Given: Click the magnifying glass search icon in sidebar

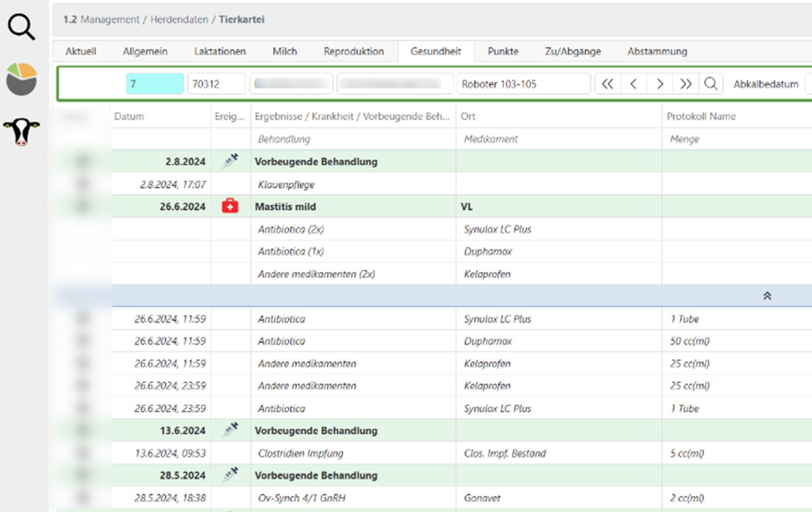Looking at the screenshot, I should tap(21, 28).
